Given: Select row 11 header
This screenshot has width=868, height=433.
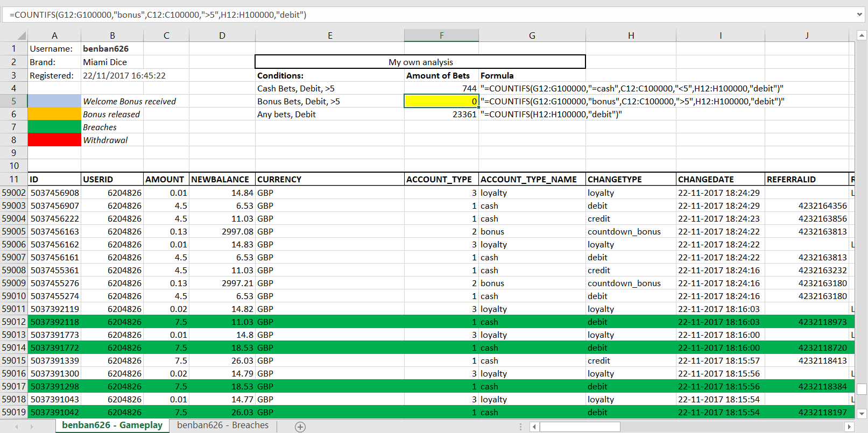Looking at the screenshot, I should [14, 179].
